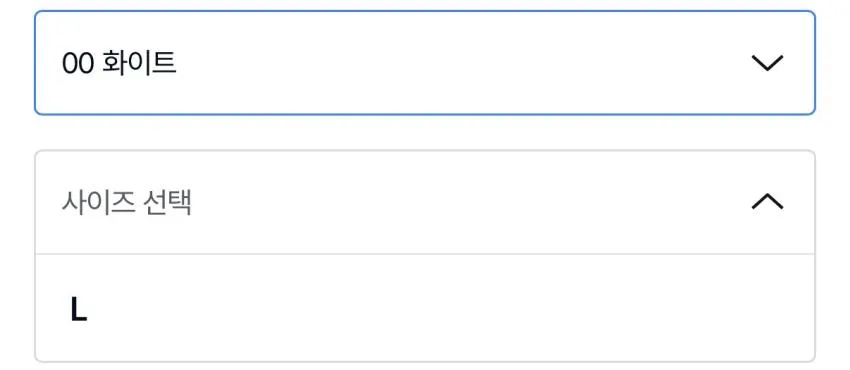Click the letter L in size options

pos(79,310)
